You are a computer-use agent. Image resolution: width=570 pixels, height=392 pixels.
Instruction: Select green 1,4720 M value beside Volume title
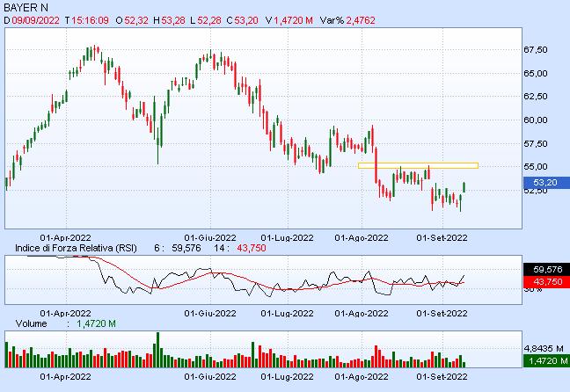point(96,323)
